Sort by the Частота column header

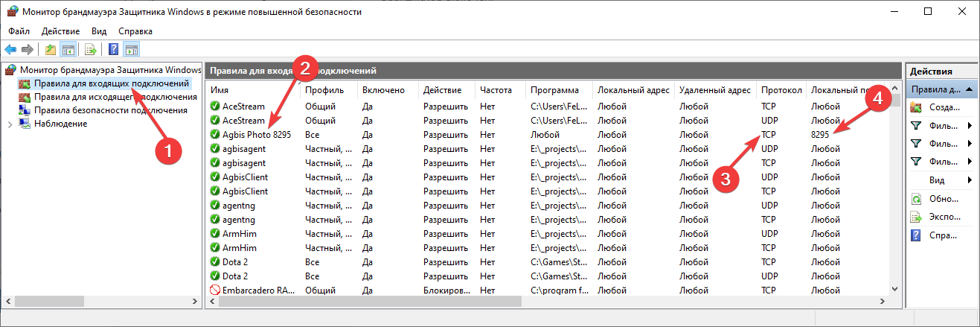(500, 90)
